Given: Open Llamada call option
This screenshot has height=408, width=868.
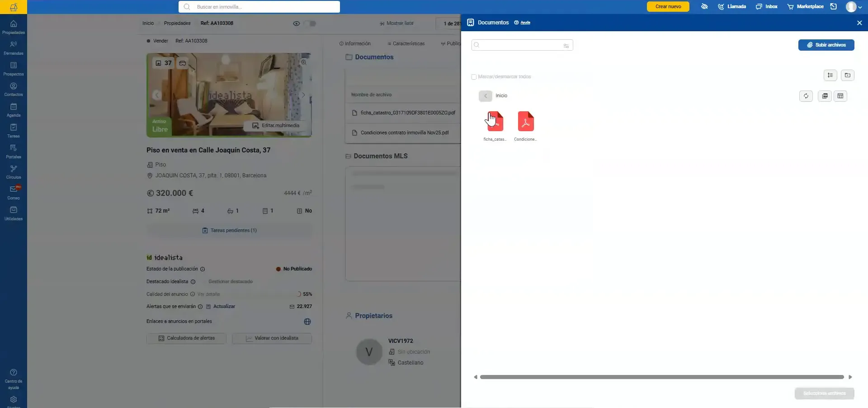Looking at the screenshot, I should pyautogui.click(x=732, y=6).
